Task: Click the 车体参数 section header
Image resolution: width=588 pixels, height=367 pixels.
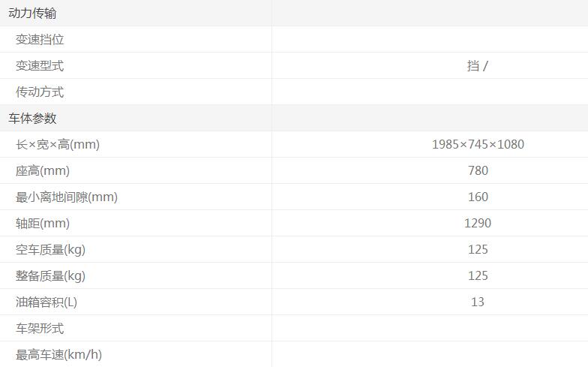Action: coord(32,119)
